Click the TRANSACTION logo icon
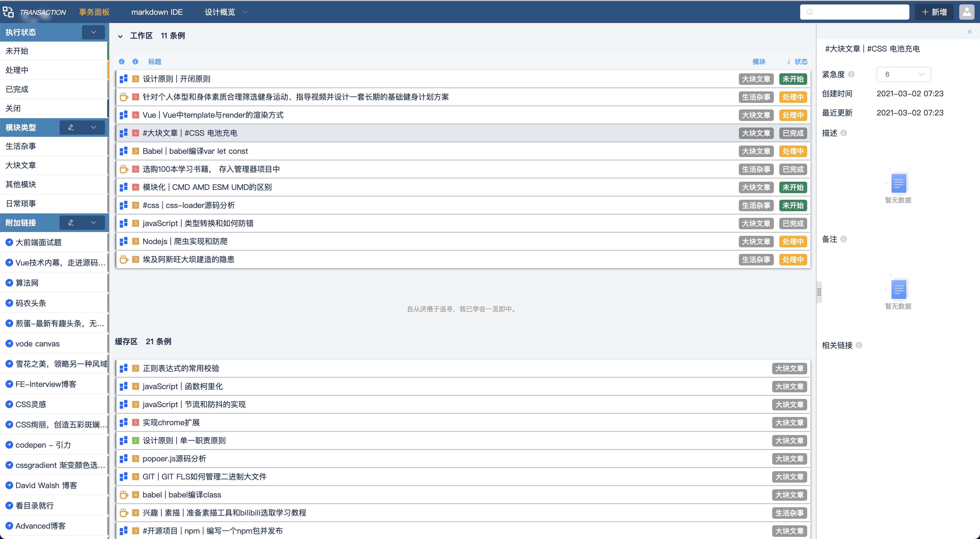980x539 pixels. [8, 12]
